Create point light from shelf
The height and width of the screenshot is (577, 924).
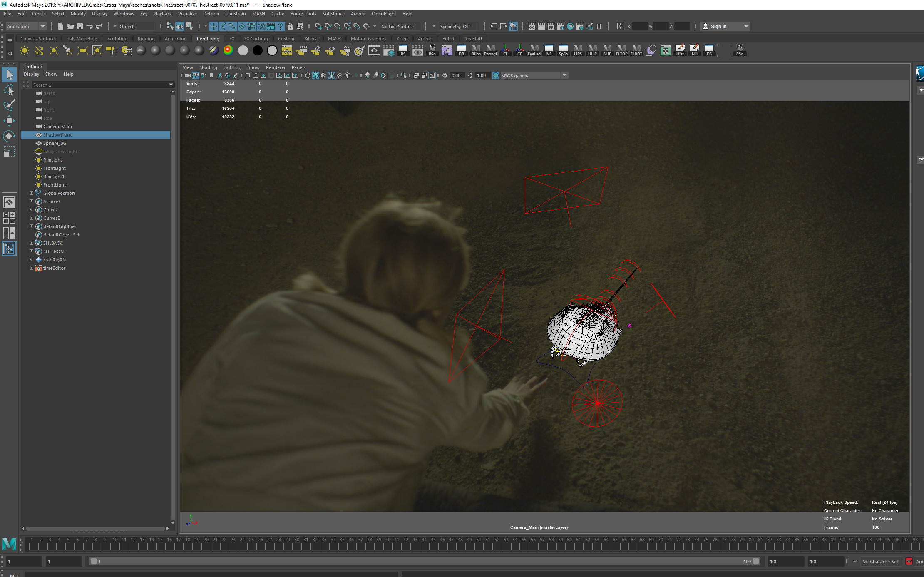tap(54, 51)
